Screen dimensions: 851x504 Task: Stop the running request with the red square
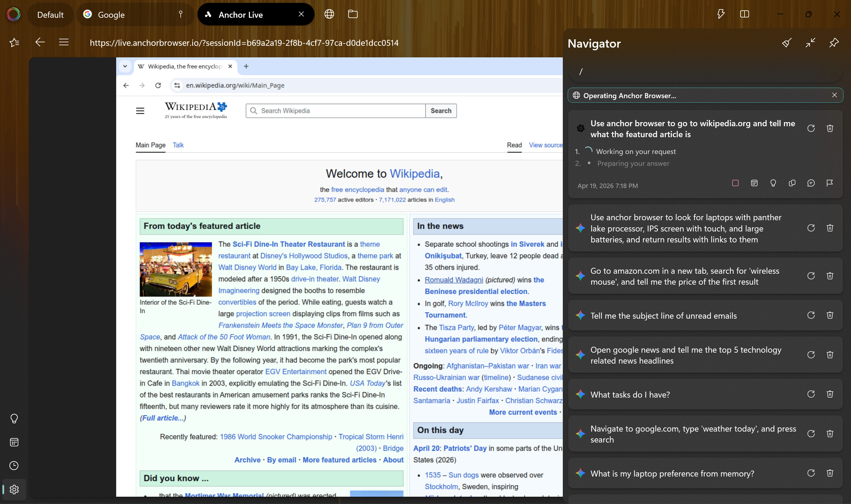coord(735,183)
